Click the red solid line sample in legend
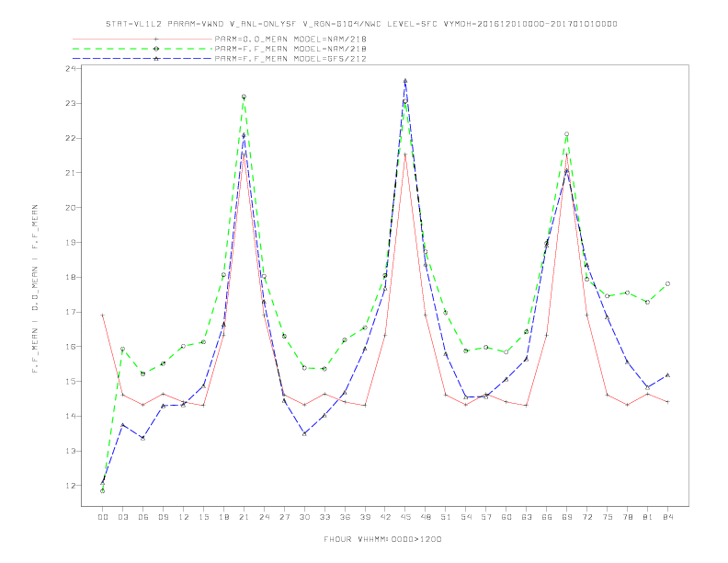 tap(142, 39)
